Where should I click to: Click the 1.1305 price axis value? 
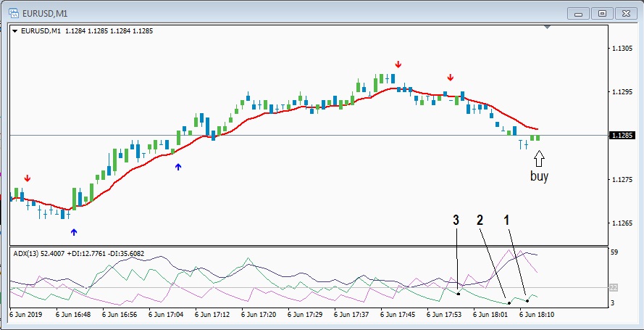622,49
